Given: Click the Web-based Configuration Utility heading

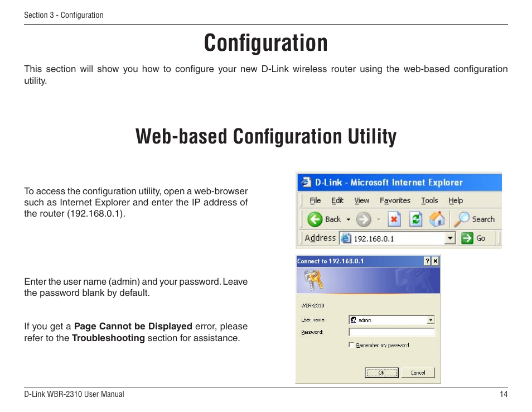Looking at the screenshot, I should tap(266, 137).
